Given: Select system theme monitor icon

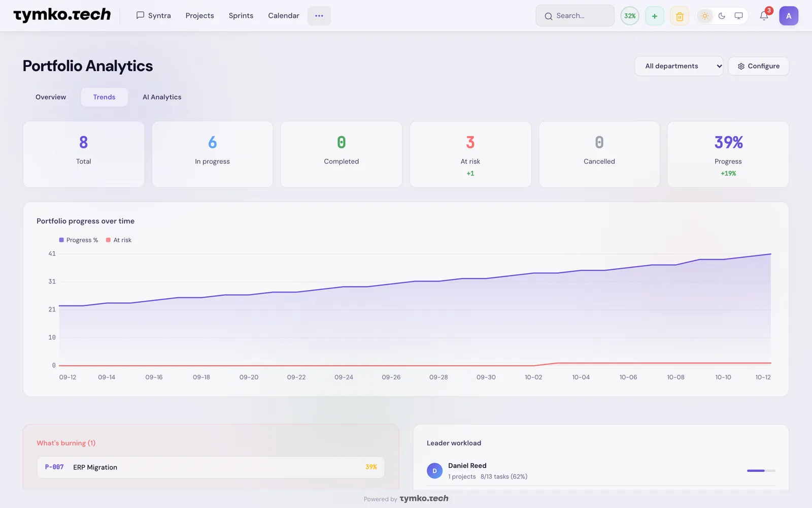Looking at the screenshot, I should tap(739, 16).
